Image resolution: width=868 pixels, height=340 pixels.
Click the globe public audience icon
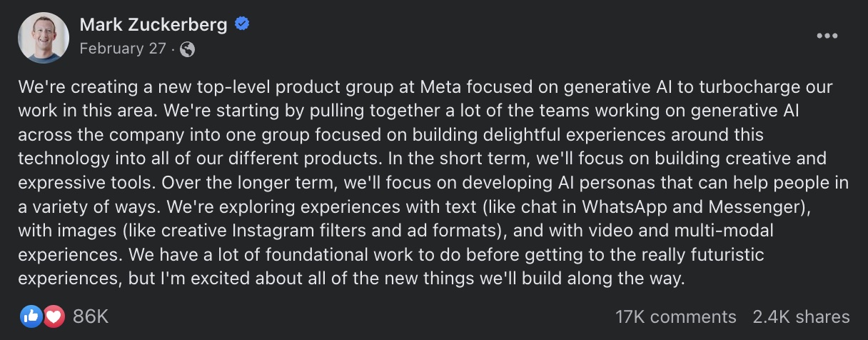tap(188, 49)
